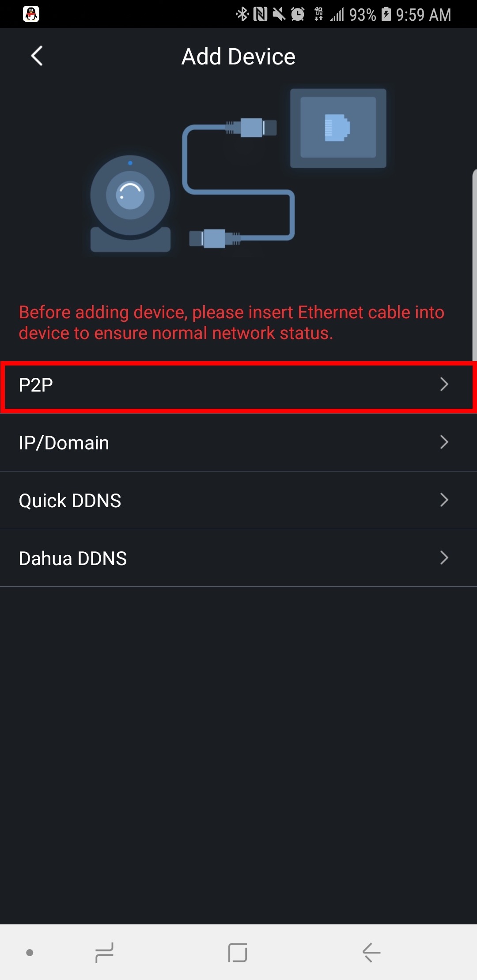Select the P2P connection option
Screen dimensions: 477x980
pyautogui.click(x=221, y=385)
